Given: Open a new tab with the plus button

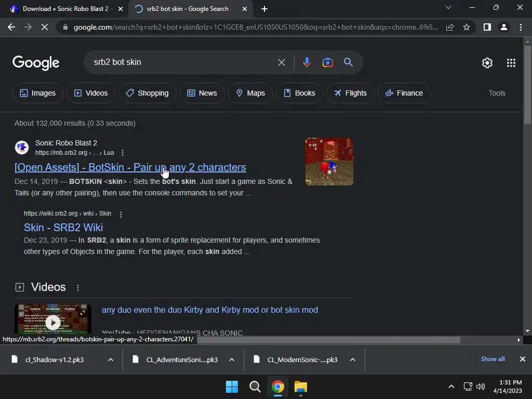Looking at the screenshot, I should 264,9.
